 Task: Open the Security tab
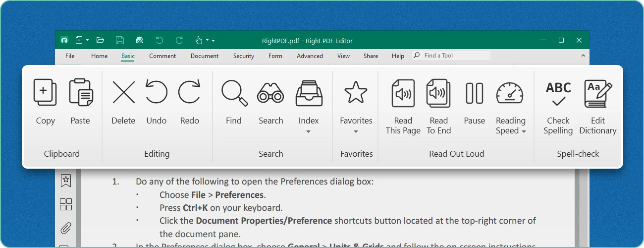(244, 56)
